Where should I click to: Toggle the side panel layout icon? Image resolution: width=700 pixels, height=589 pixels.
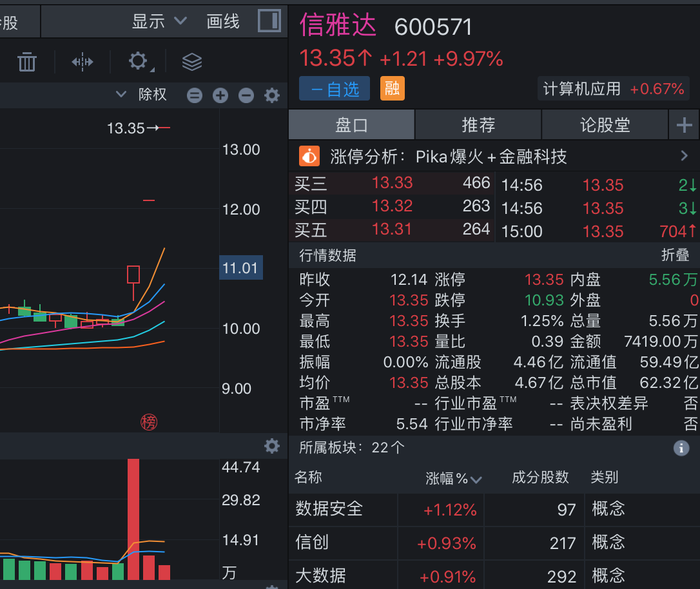(x=269, y=21)
